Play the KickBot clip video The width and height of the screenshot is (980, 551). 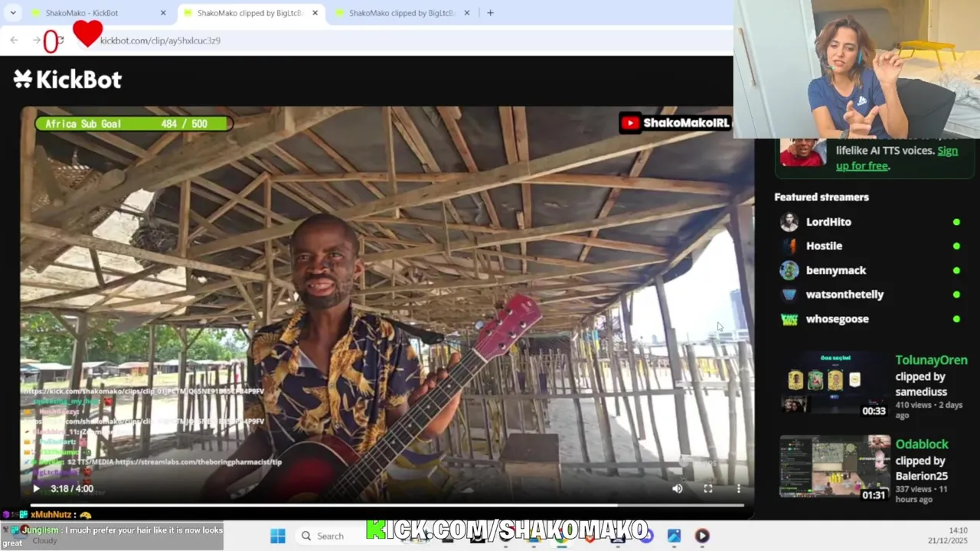[x=36, y=488]
